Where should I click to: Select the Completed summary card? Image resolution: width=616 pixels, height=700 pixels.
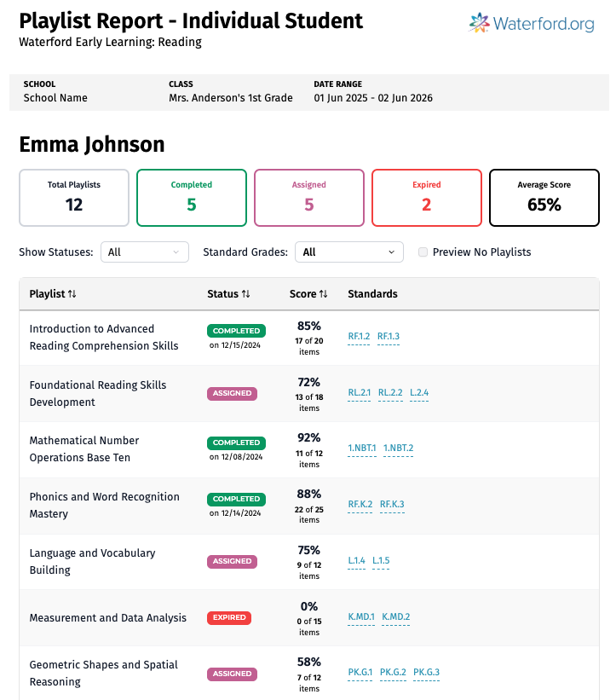192,198
